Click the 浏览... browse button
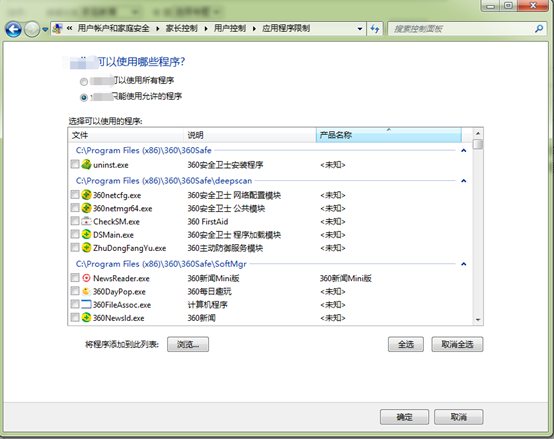 point(188,344)
